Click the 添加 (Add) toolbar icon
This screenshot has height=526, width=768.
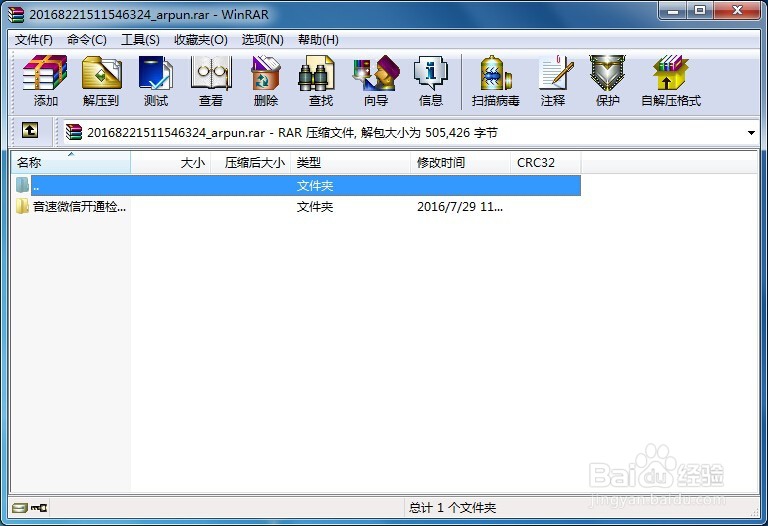point(45,81)
